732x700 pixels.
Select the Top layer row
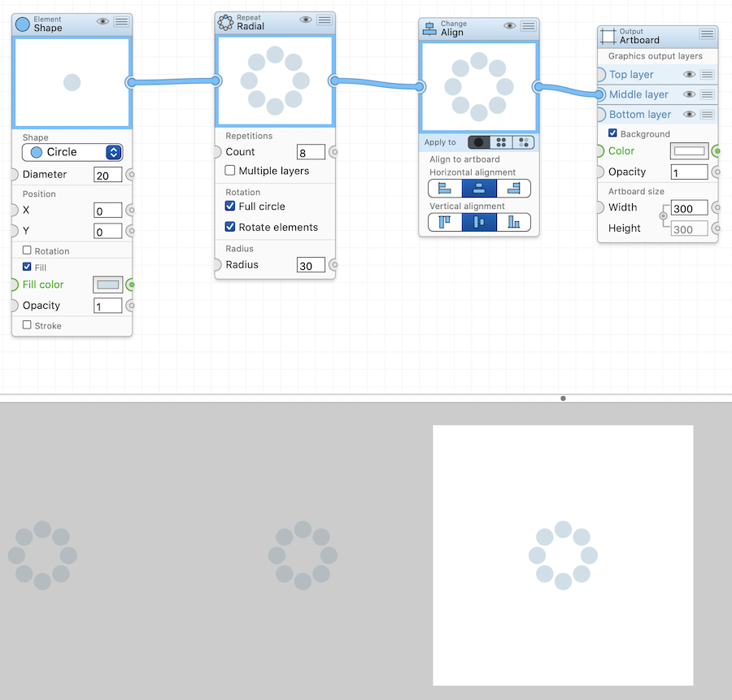657,74
